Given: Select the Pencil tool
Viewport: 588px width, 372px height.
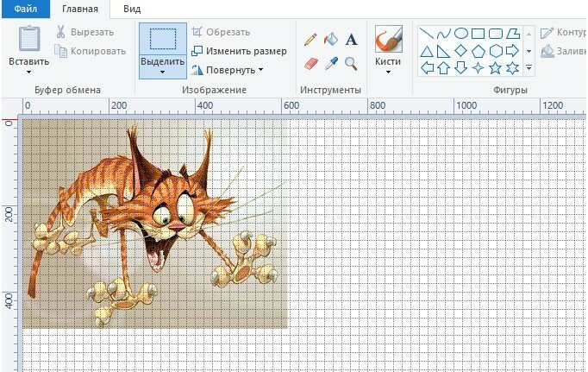Looking at the screenshot, I should tap(310, 40).
